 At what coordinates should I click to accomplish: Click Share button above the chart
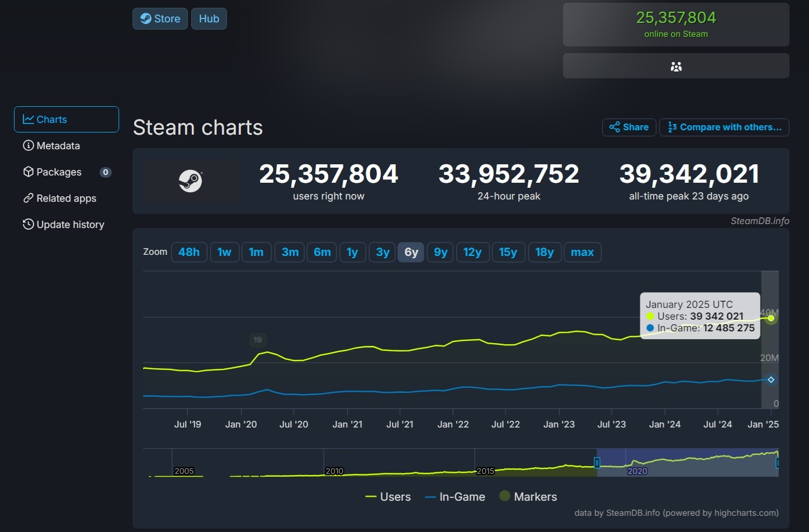tap(629, 127)
